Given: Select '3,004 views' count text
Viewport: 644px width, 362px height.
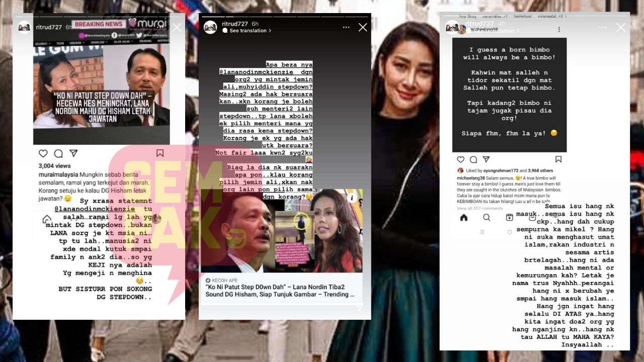Looking at the screenshot, I should 54,166.
